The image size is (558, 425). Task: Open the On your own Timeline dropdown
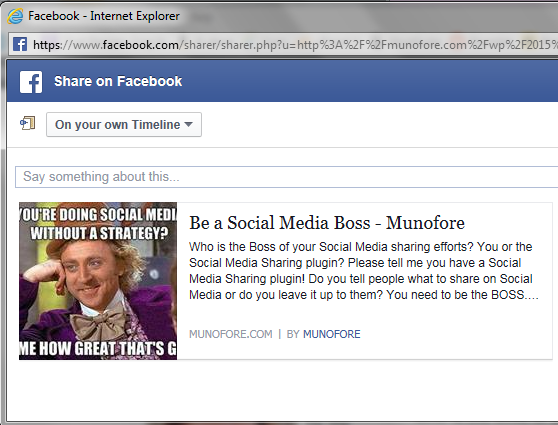[x=124, y=125]
